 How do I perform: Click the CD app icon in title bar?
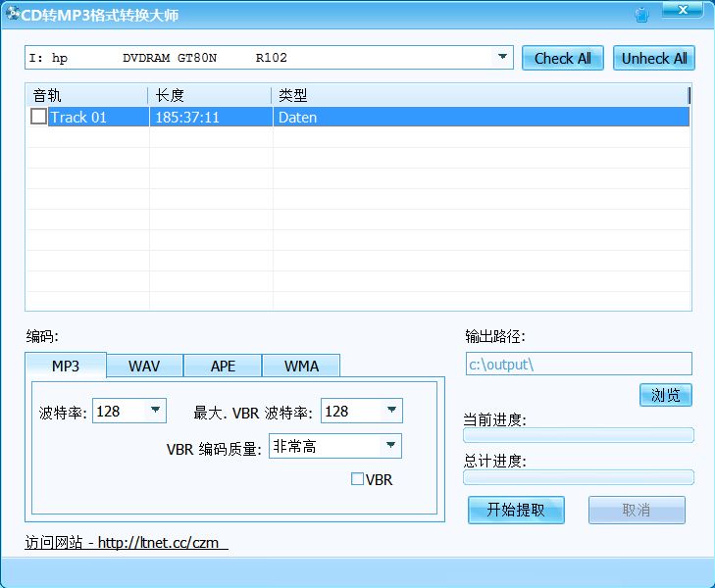click(x=12, y=16)
